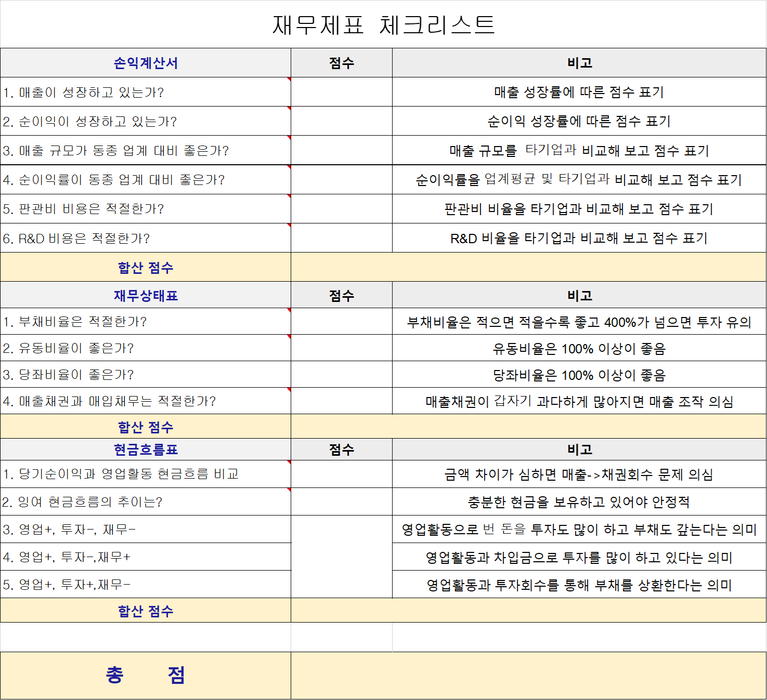The width and height of the screenshot is (767, 700).
Task: Select note '영업활동과 투자회수를 통해 부채를 상환한다는'
Action: point(579,584)
